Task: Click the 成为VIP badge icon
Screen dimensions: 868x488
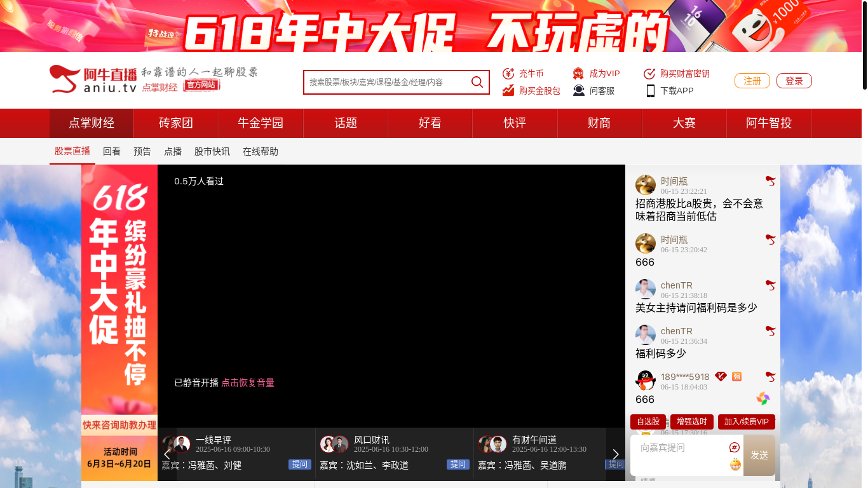Action: 578,74
